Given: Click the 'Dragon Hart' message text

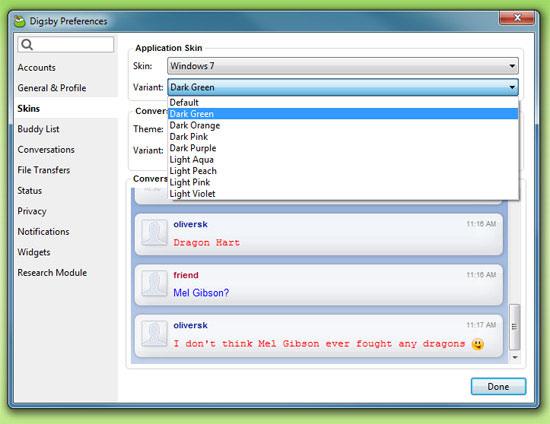Looking at the screenshot, I should tap(207, 242).
